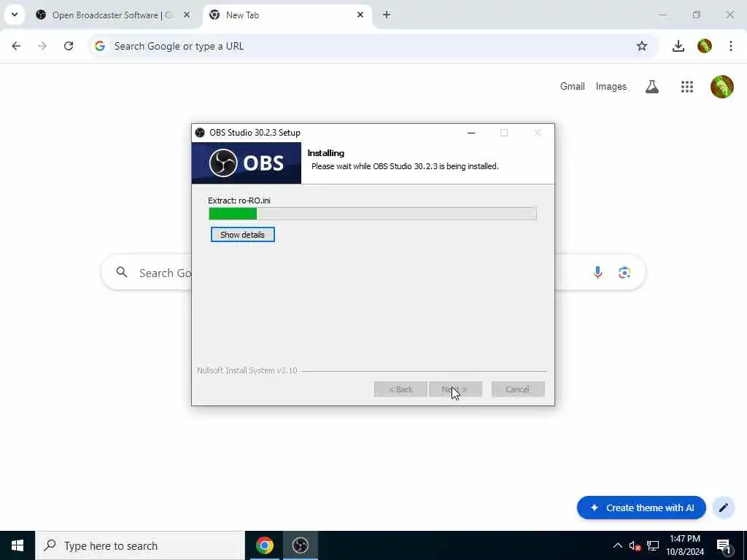The image size is (747, 560).
Task: Open the taskbar clock showing 1:47 PM
Action: 684,545
